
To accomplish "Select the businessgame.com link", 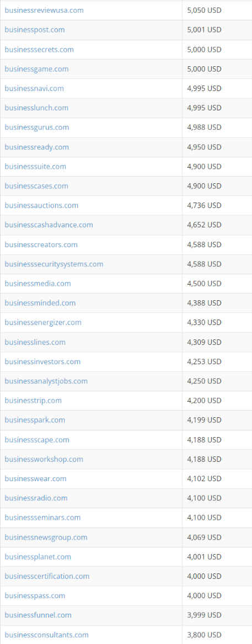I will click(x=36, y=69).
